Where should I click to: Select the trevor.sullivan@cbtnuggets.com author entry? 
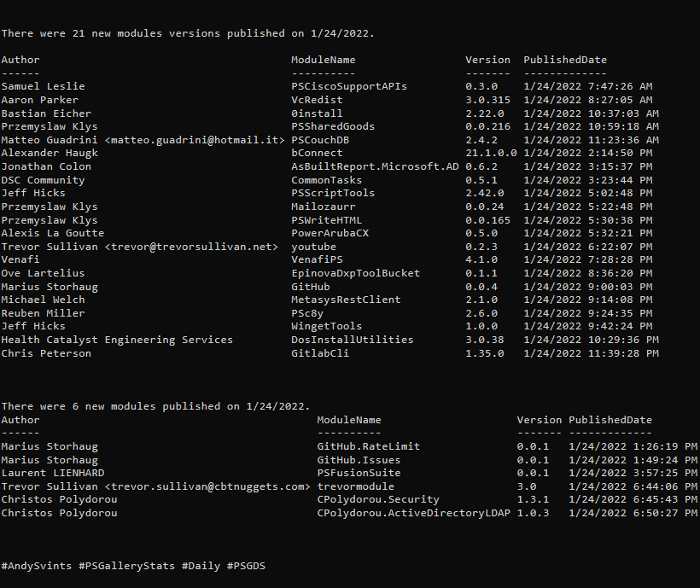156,486
